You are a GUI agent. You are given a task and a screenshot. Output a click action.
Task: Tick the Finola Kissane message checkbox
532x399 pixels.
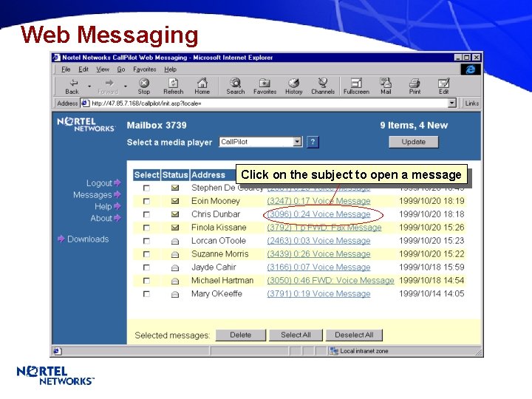146,228
